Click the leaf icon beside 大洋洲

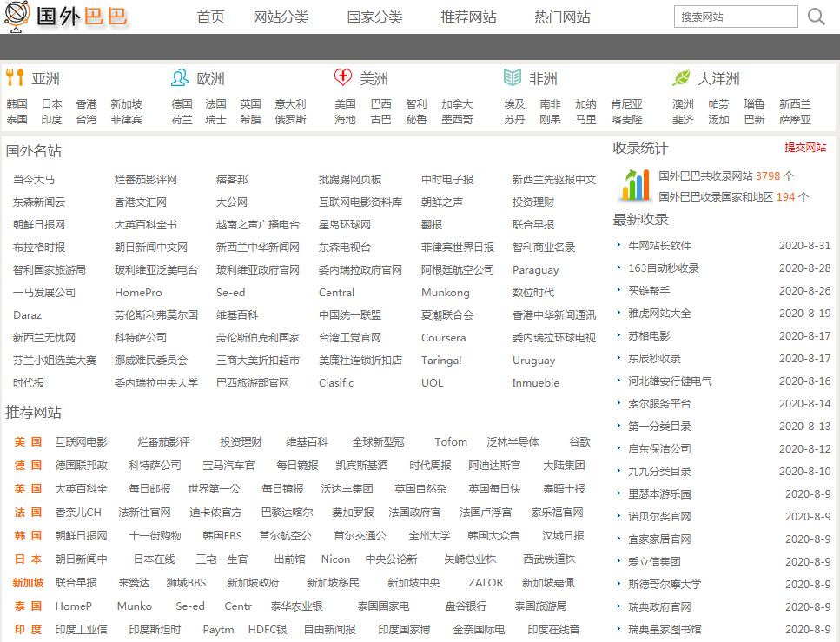click(681, 77)
